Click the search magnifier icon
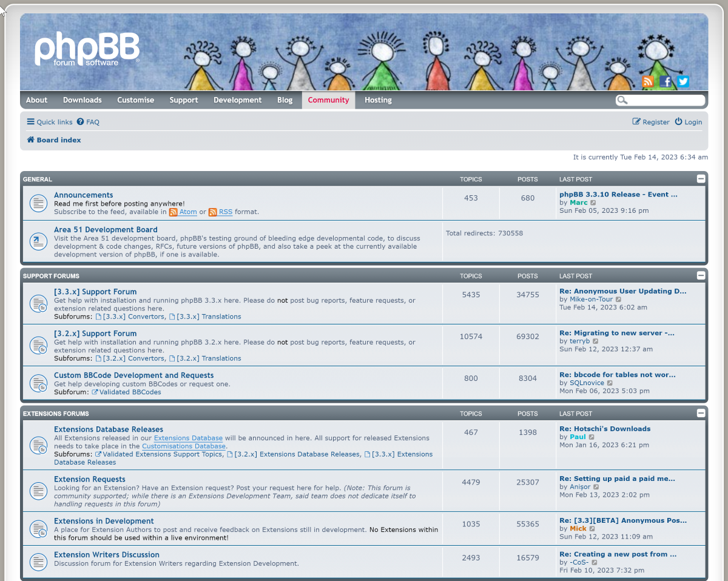The image size is (728, 581). point(622,100)
